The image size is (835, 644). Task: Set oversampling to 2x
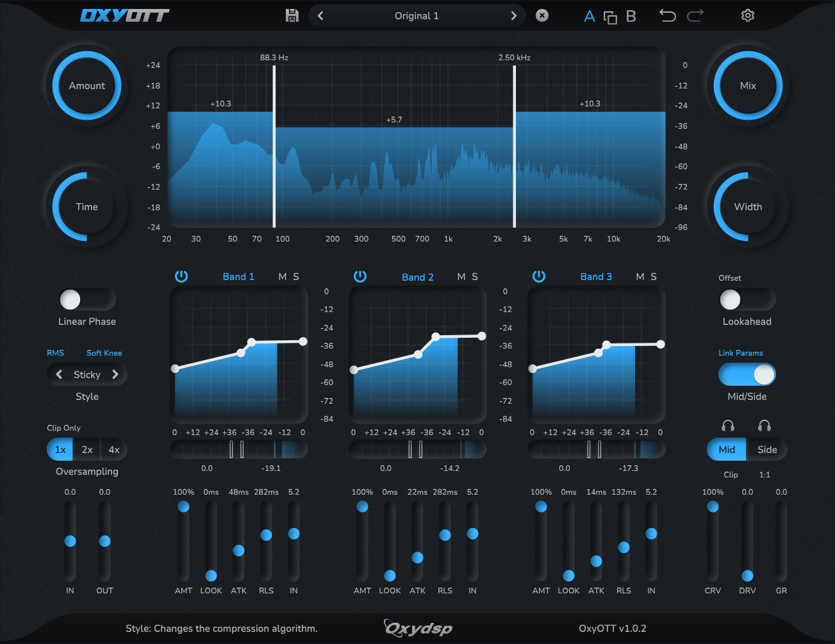click(x=87, y=450)
